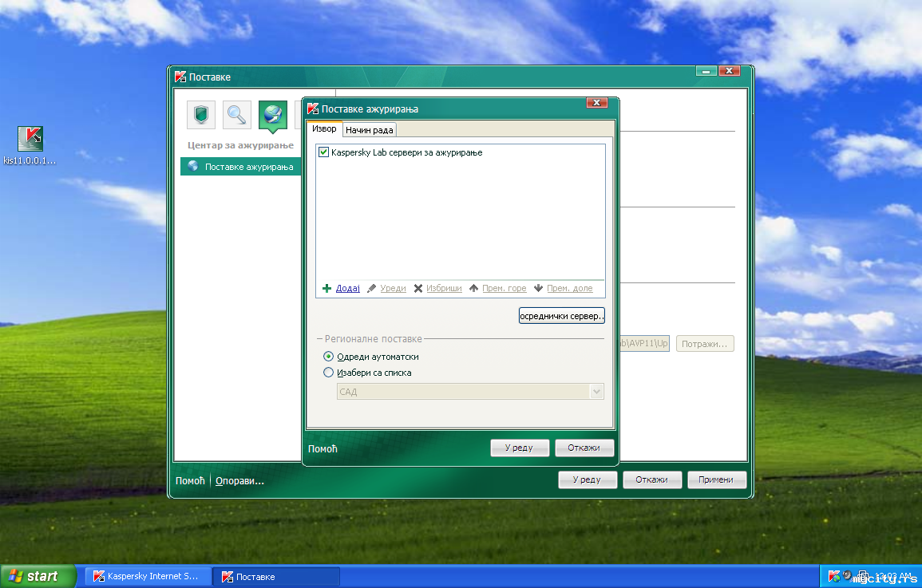
Task: Click the AVP11 folder path field
Action: click(644, 343)
